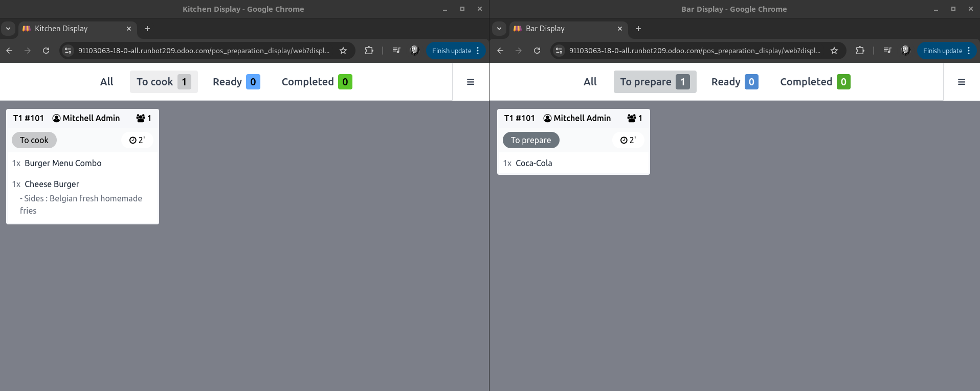Expand tab search in Bar Display window

(x=499, y=29)
